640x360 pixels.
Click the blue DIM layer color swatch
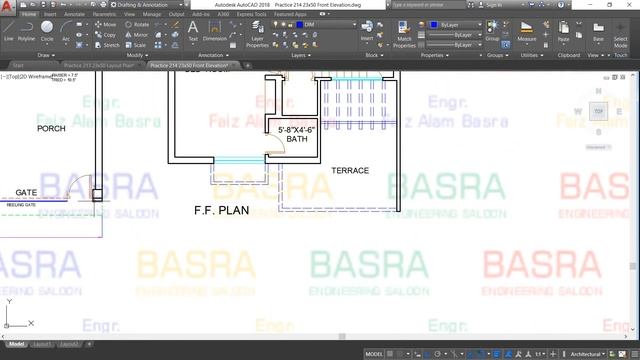pos(300,25)
